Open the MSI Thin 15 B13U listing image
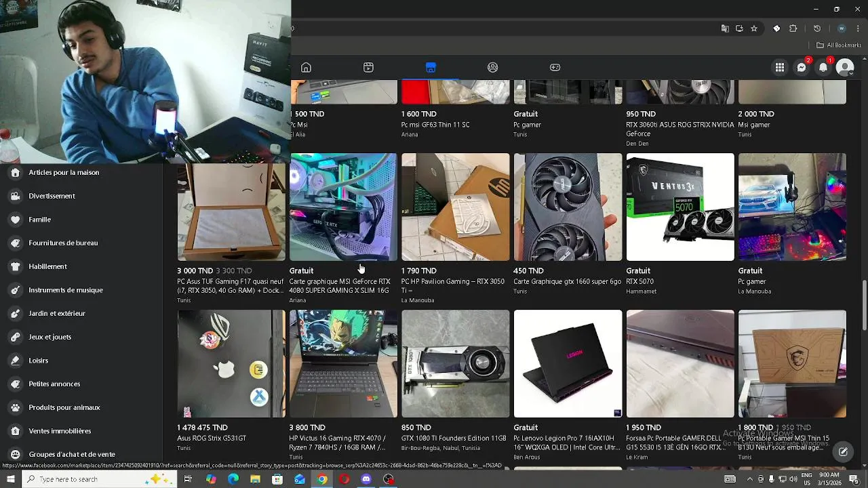The height and width of the screenshot is (488, 868). tap(792, 364)
